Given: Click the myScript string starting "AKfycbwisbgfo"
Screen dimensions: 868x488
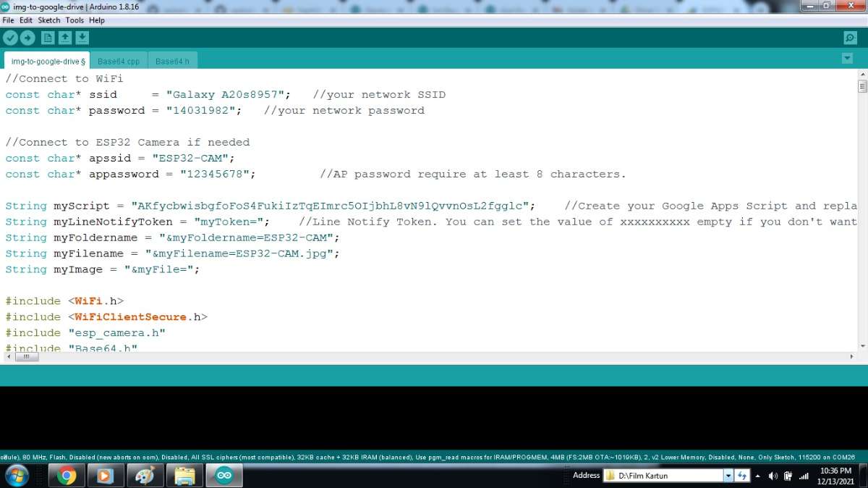Looking at the screenshot, I should (330, 206).
